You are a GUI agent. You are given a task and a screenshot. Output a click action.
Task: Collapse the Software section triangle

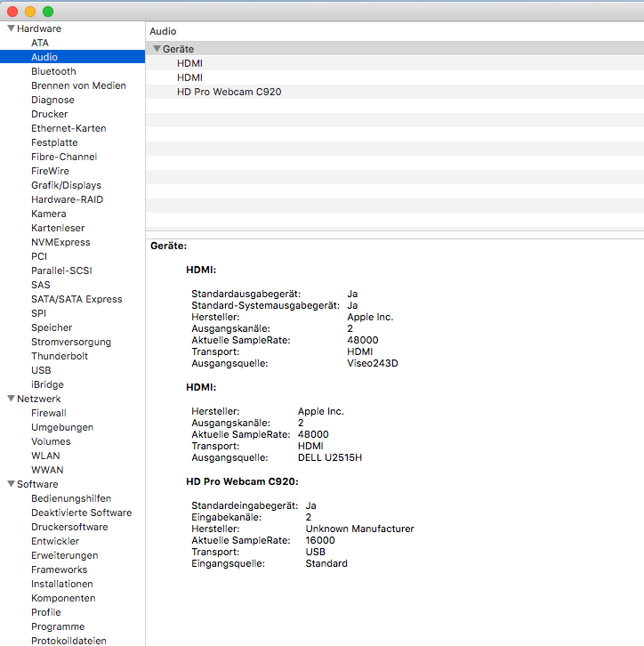[11, 484]
